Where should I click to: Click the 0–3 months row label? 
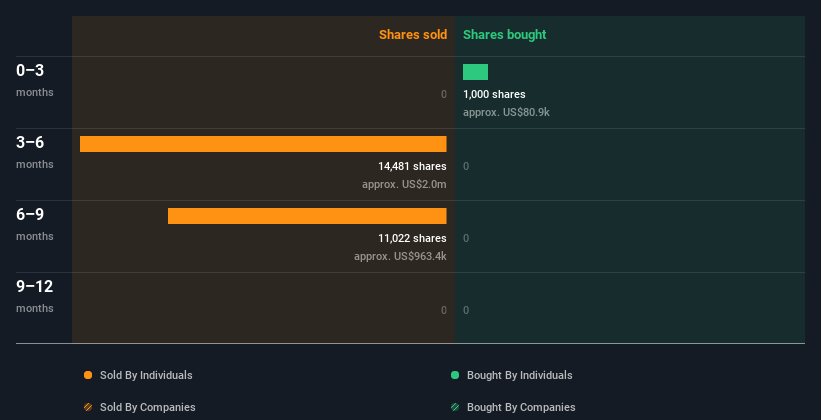35,80
